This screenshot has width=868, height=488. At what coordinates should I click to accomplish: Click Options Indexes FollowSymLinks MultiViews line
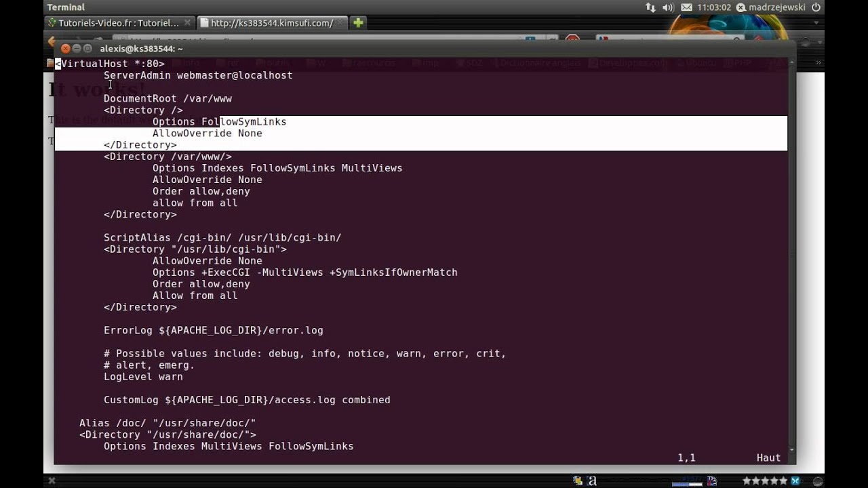[277, 168]
